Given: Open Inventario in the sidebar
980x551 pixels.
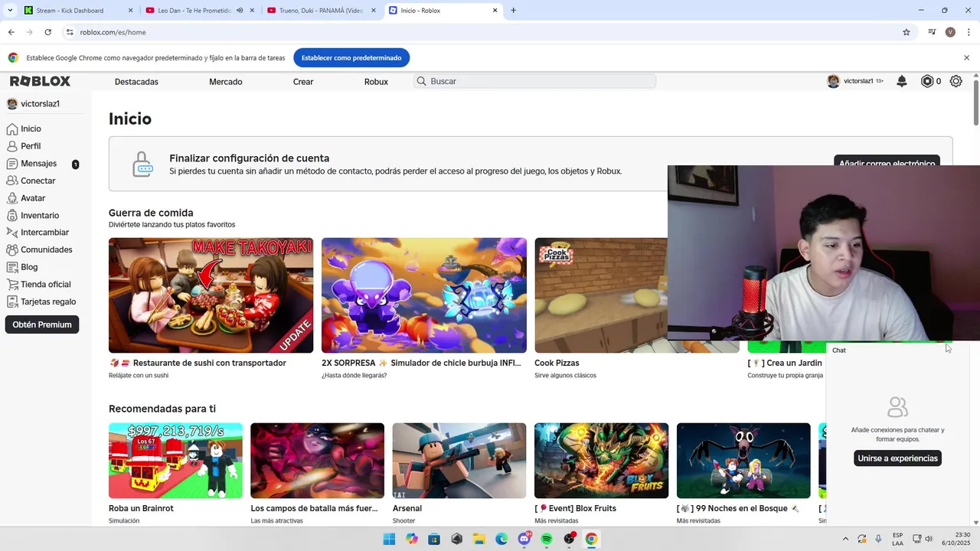Looking at the screenshot, I should pyautogui.click(x=40, y=216).
